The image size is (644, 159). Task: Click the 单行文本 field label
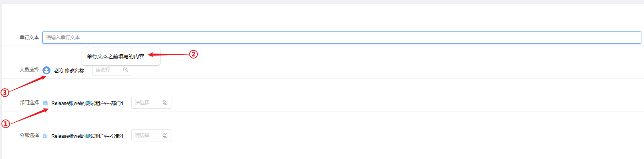click(x=29, y=38)
